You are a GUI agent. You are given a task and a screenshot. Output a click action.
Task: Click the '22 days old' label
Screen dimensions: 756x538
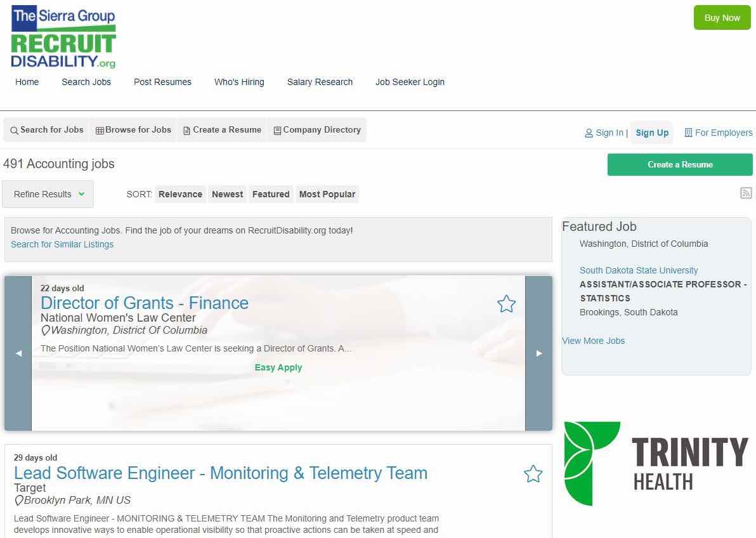coord(62,289)
